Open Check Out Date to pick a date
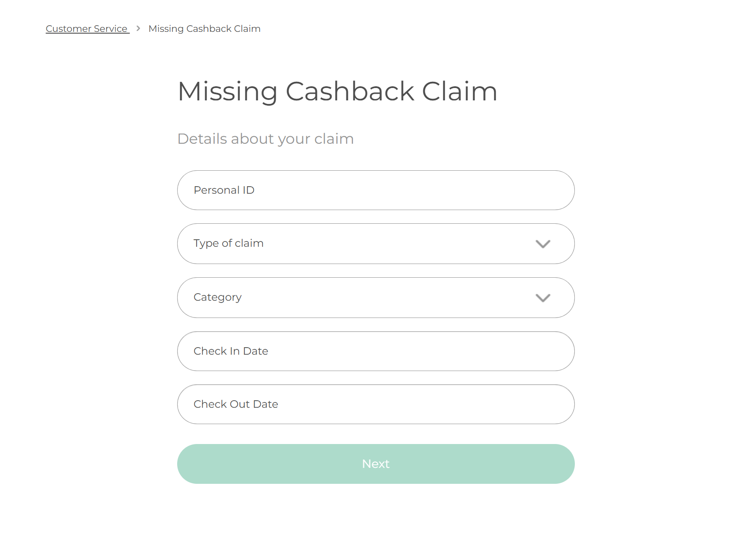756x536 pixels. point(376,404)
